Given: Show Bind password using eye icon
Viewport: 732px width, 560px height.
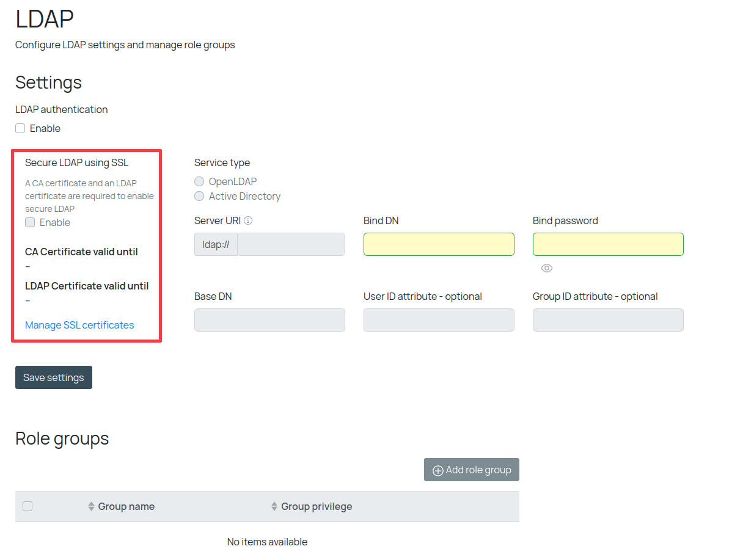Looking at the screenshot, I should pyautogui.click(x=547, y=268).
